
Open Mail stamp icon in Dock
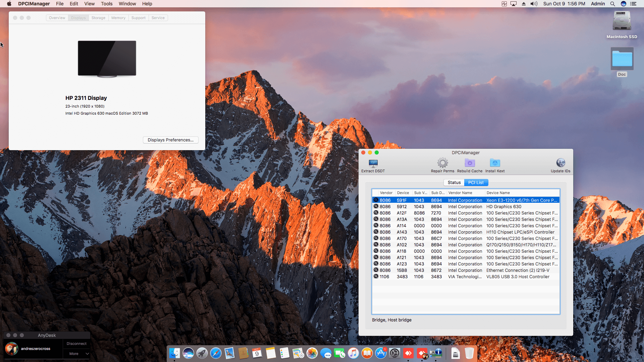coord(229,353)
